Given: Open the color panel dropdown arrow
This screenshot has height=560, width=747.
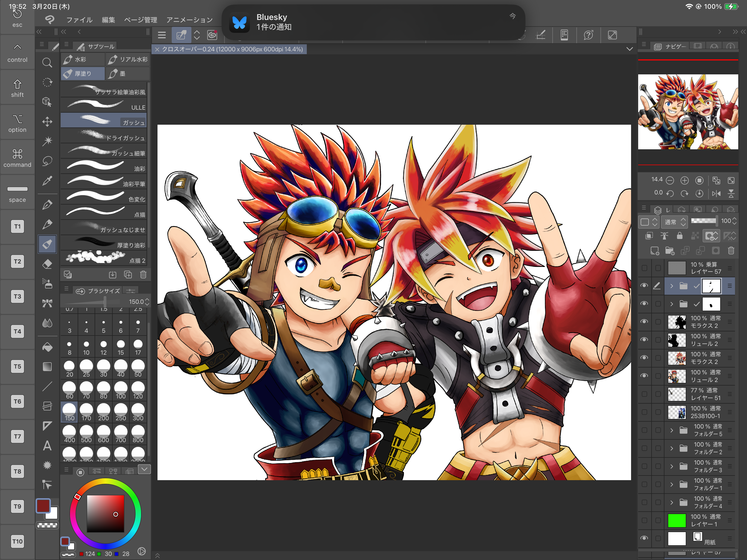Looking at the screenshot, I should pos(144,469).
